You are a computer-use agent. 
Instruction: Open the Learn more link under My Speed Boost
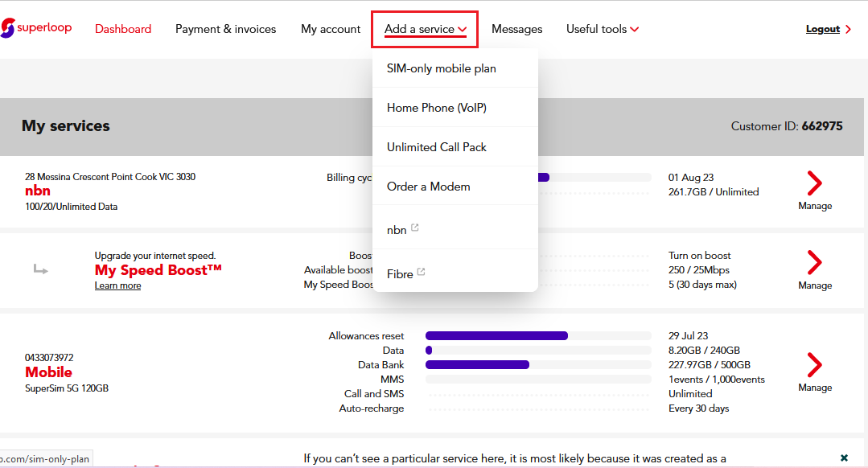(117, 285)
